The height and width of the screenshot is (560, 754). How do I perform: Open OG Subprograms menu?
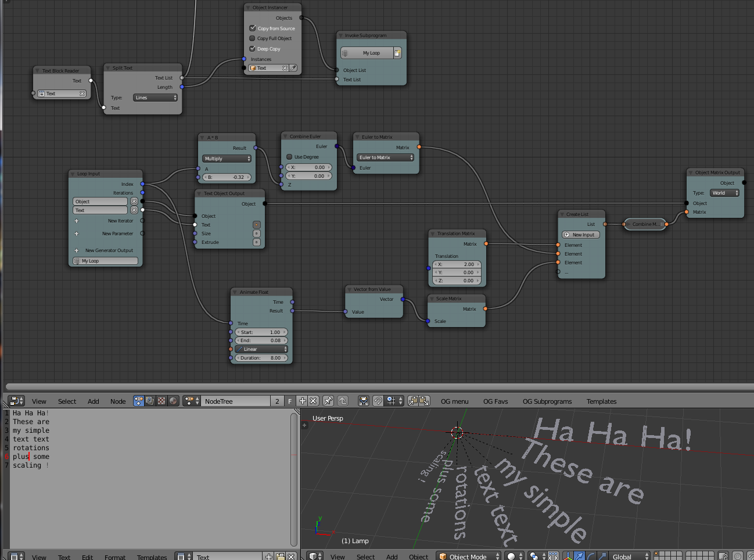pyautogui.click(x=547, y=401)
